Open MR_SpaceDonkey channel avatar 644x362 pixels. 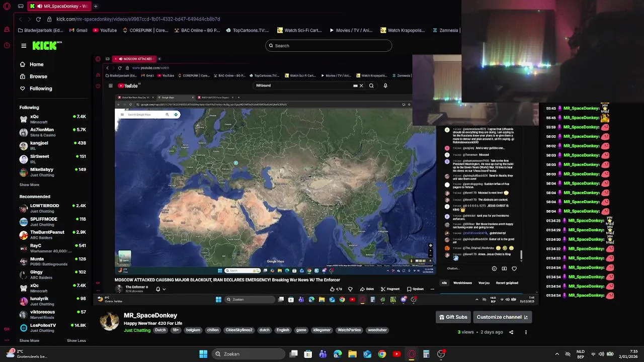tap(110, 321)
